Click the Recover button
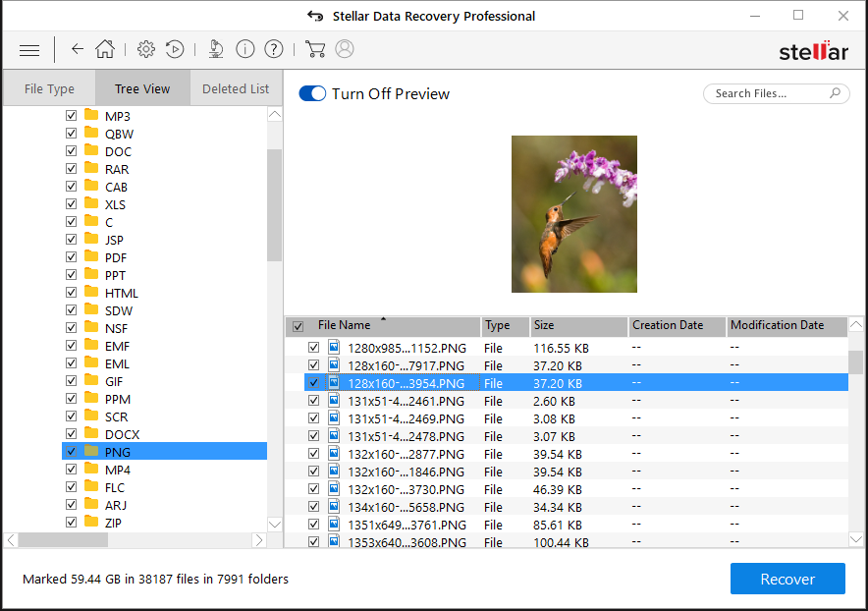 (787, 579)
